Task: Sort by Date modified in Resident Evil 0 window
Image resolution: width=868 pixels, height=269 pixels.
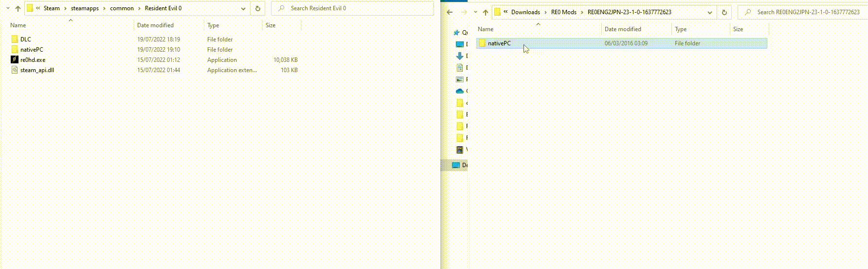Action: pyautogui.click(x=155, y=25)
